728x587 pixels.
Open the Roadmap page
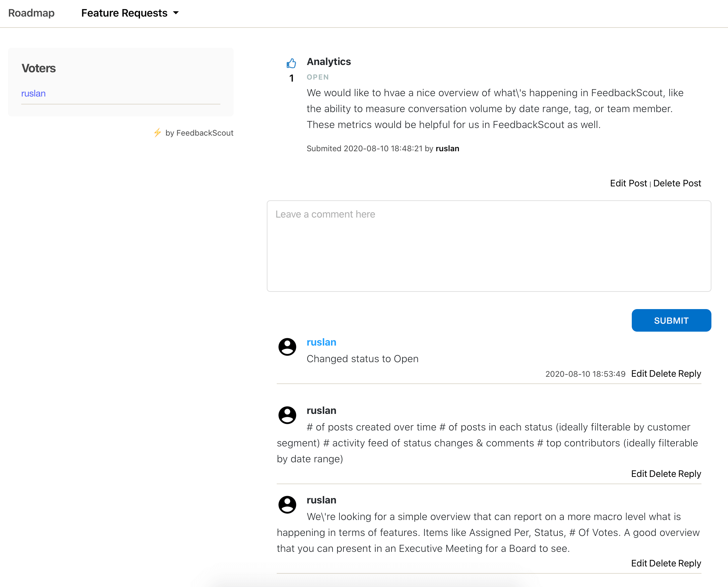click(x=32, y=13)
